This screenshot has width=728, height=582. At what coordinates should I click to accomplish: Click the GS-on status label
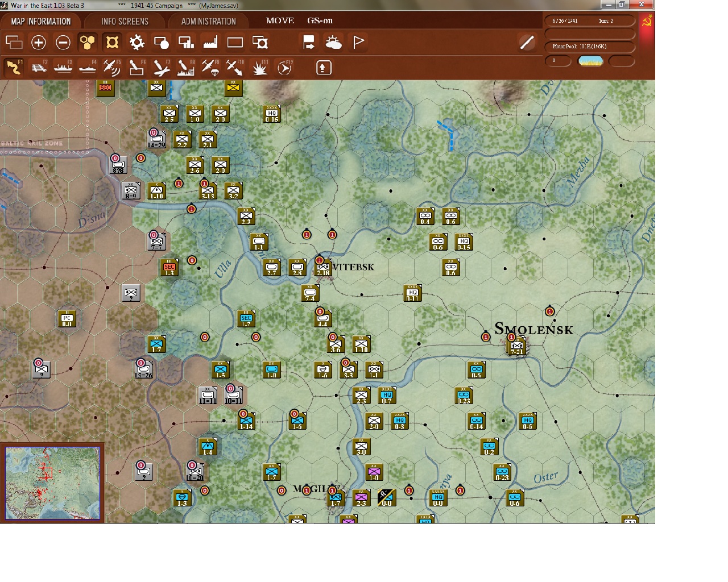[x=320, y=20]
